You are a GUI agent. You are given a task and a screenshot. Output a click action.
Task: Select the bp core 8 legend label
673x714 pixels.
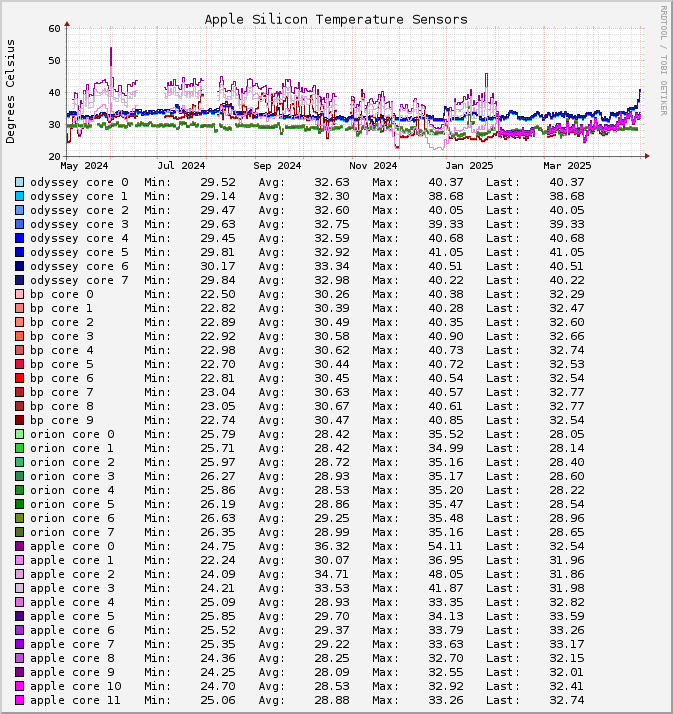62,406
